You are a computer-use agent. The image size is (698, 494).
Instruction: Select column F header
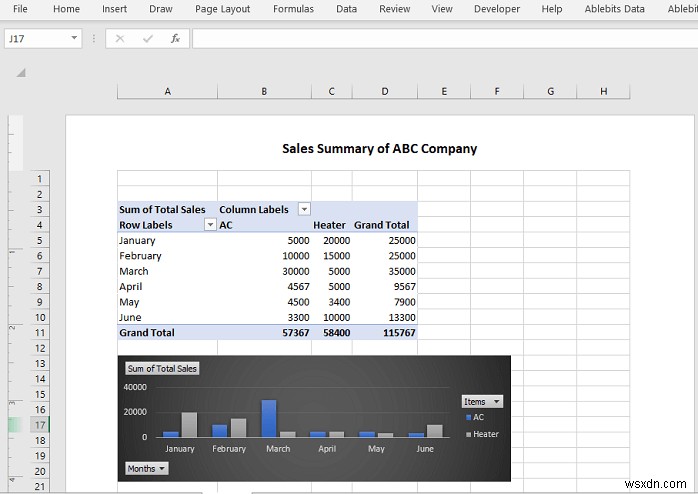coord(497,91)
